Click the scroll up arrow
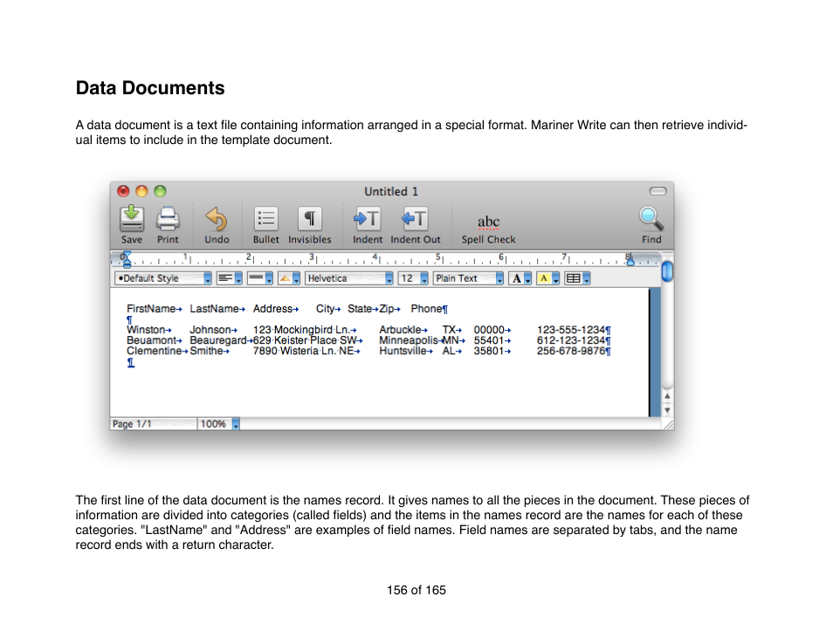833x644 pixels. coord(667,396)
